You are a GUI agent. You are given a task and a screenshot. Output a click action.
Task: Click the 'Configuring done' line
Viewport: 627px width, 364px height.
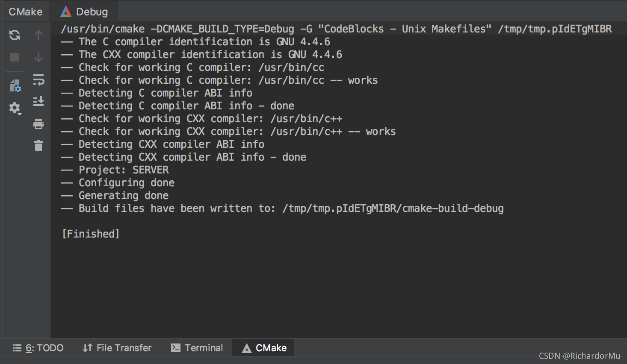pos(118,182)
